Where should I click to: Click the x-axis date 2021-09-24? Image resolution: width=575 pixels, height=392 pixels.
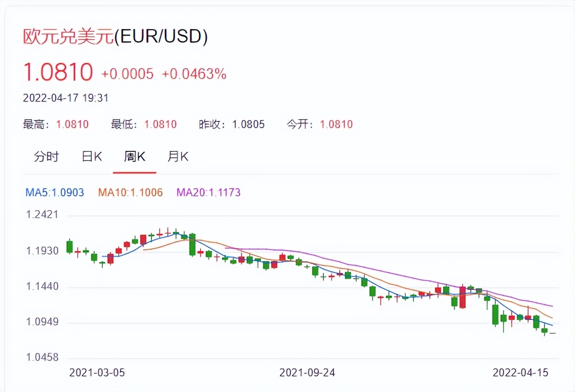coord(307,372)
